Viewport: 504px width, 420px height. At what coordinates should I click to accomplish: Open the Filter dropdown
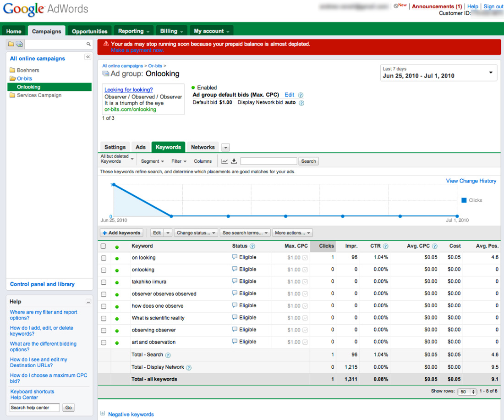point(179,161)
